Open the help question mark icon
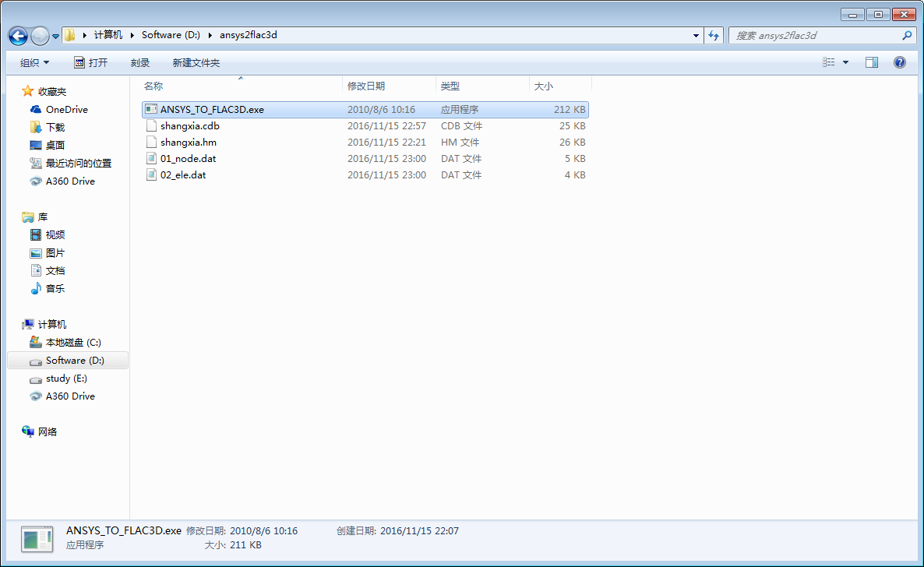The width and height of the screenshot is (924, 567). [900, 62]
